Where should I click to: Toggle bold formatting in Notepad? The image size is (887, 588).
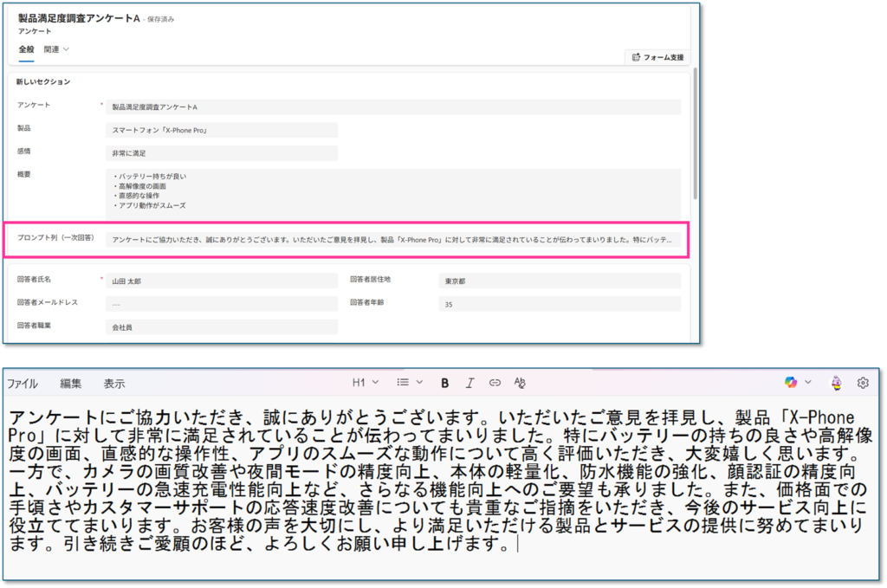coord(444,382)
